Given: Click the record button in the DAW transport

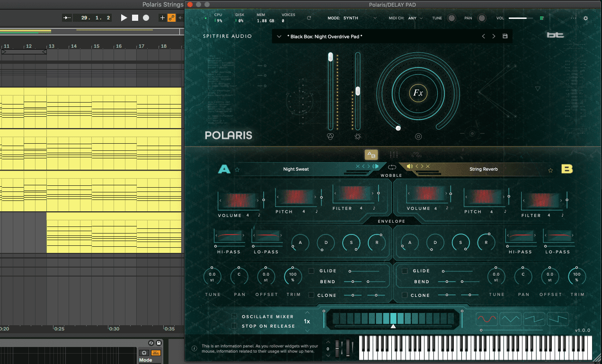Looking at the screenshot, I should tap(146, 17).
